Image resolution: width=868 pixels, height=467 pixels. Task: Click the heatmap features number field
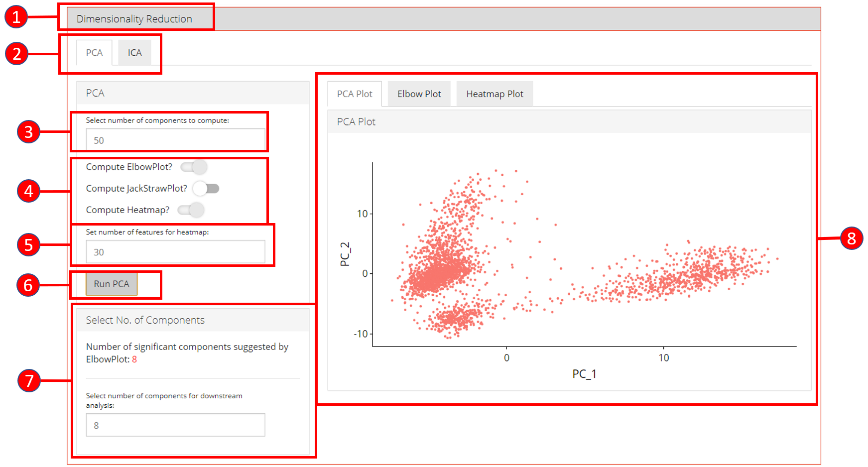pos(175,252)
